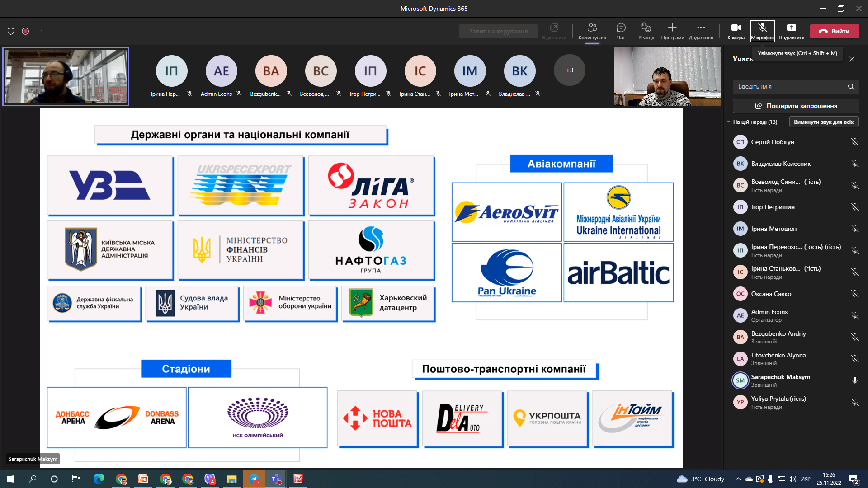
Task: Open the Chat panel icon
Action: tap(621, 28)
